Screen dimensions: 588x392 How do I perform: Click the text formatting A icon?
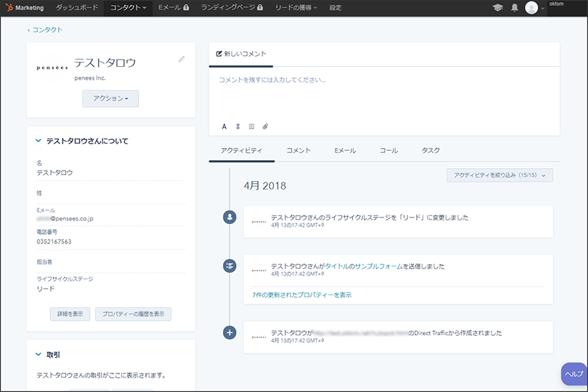point(224,126)
